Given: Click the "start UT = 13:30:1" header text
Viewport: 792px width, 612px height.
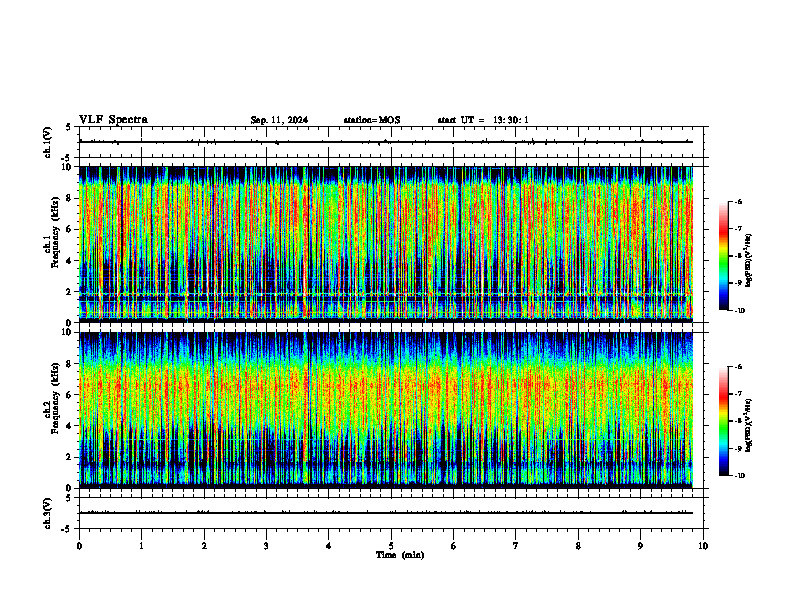Looking at the screenshot, I should [x=483, y=120].
